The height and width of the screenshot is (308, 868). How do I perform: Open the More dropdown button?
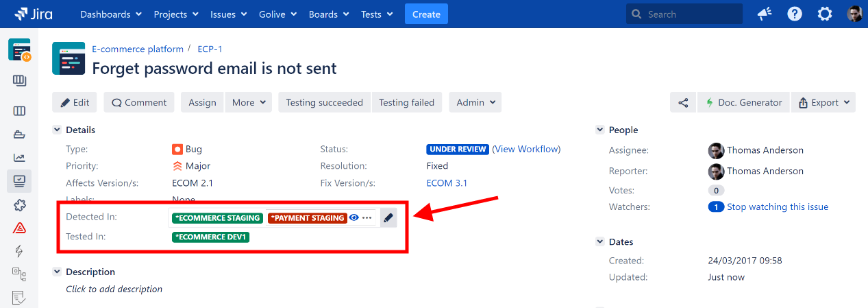(248, 103)
